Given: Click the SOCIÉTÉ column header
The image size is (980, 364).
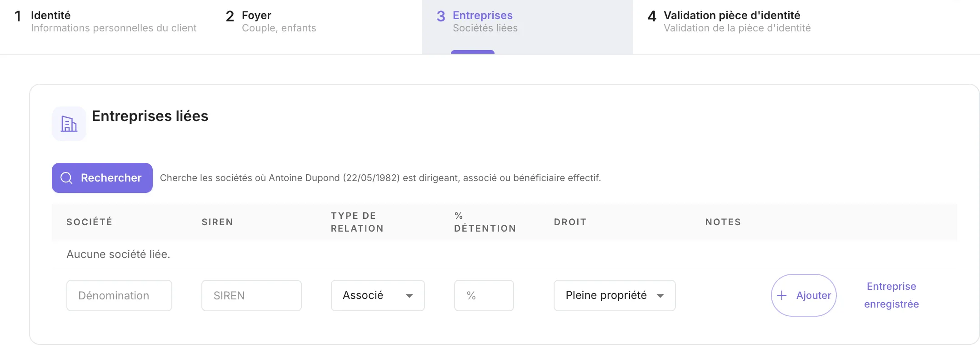Looking at the screenshot, I should (x=90, y=222).
